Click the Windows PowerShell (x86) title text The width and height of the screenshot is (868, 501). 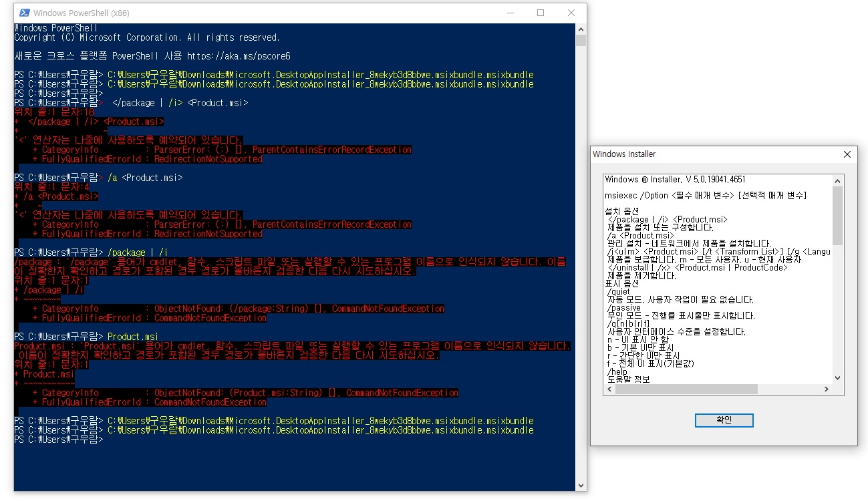point(81,13)
